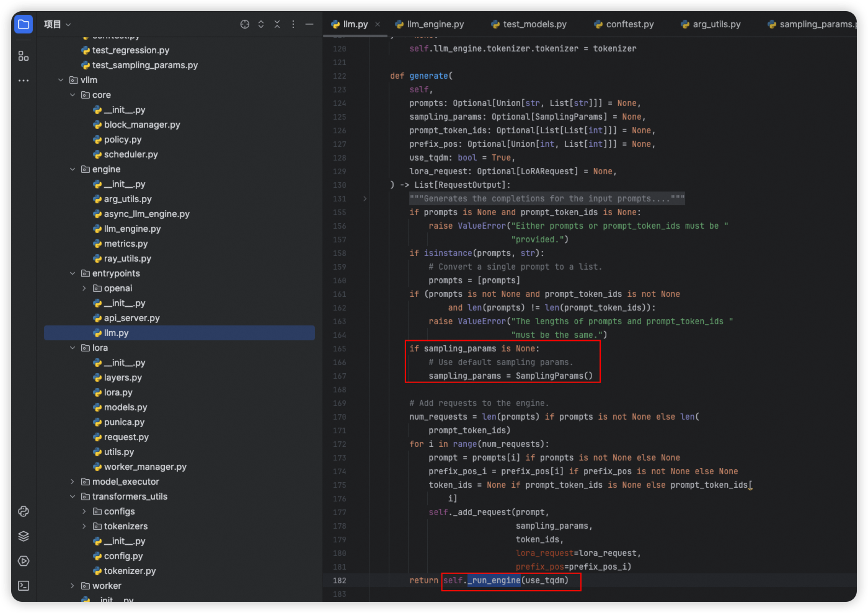Open scheduler.py in the project tree
The height and width of the screenshot is (613, 868).
click(131, 154)
